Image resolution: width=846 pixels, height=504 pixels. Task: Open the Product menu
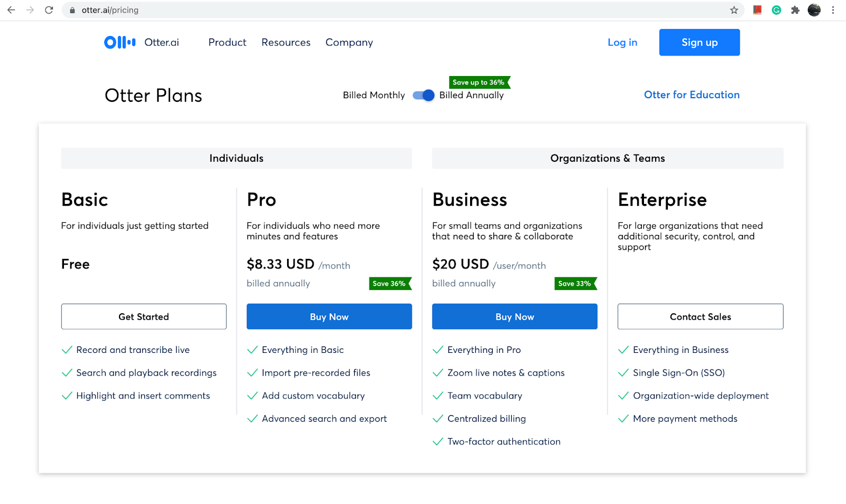227,42
